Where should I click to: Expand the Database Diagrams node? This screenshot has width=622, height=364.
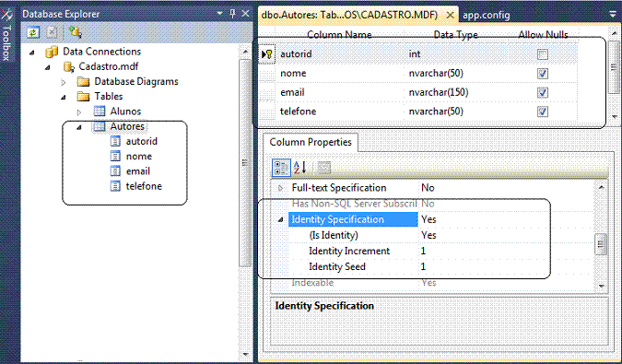point(64,82)
